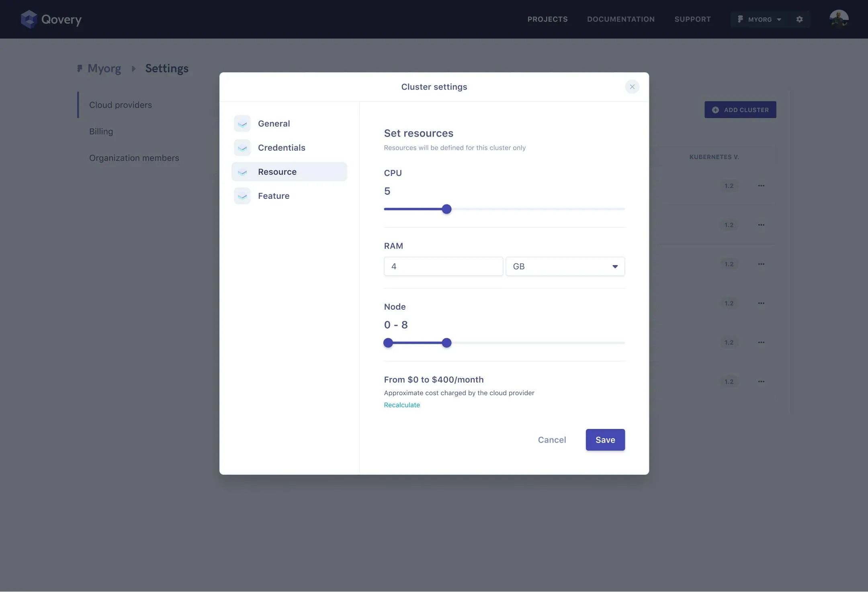The height and width of the screenshot is (592, 868).
Task: Click the CPU slider handle
Action: [446, 209]
